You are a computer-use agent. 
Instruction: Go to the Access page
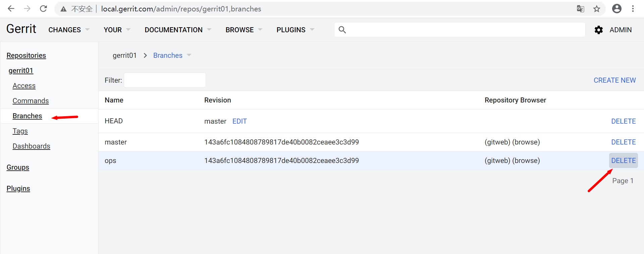pyautogui.click(x=24, y=86)
